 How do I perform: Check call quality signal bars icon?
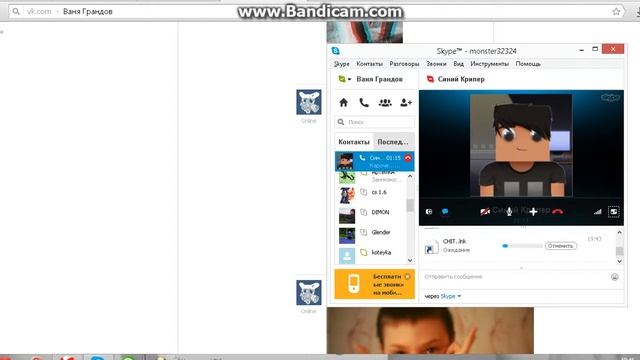pyautogui.click(x=598, y=211)
